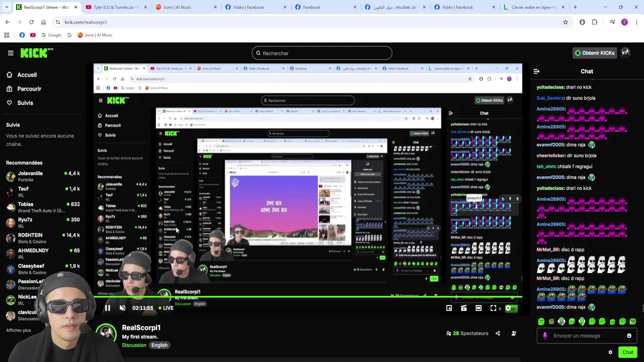Open media controls in Chrome toolbar
The height and width of the screenshot is (362, 644).
coord(612,22)
